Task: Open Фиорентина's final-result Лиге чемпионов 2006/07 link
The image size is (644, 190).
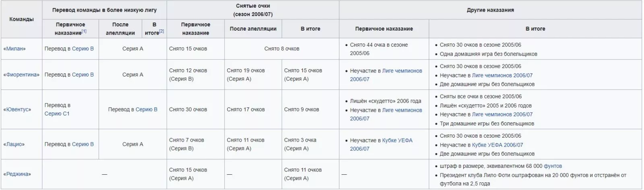Action: pos(502,75)
